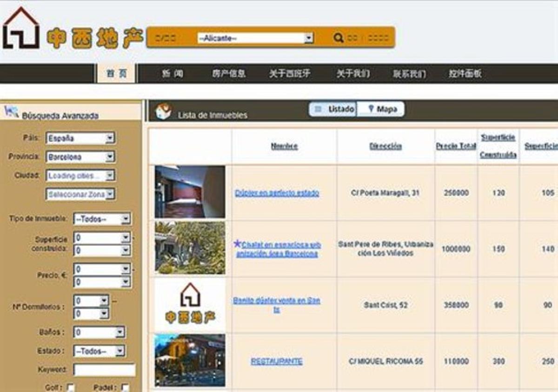558x392 pixels.
Task: Click the restaurant thumbnail image
Action: point(190,360)
